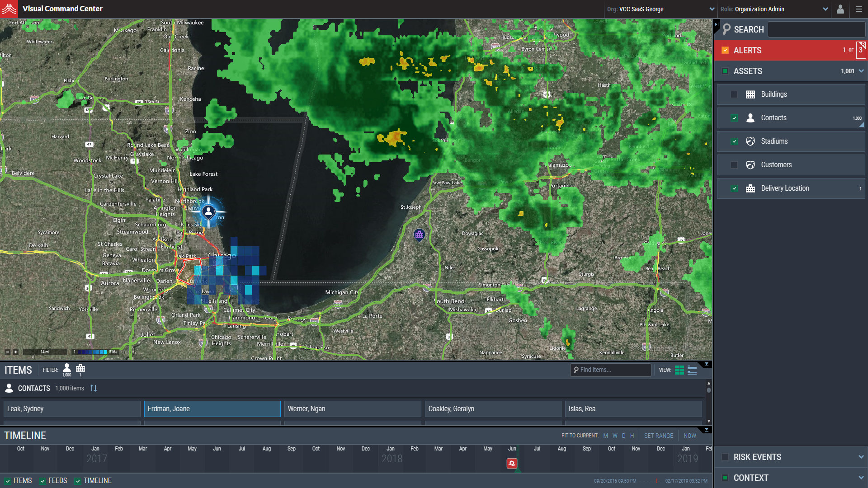Viewport: 868px width, 488px height.
Task: Enable the Buildings asset checkbox
Action: (734, 94)
